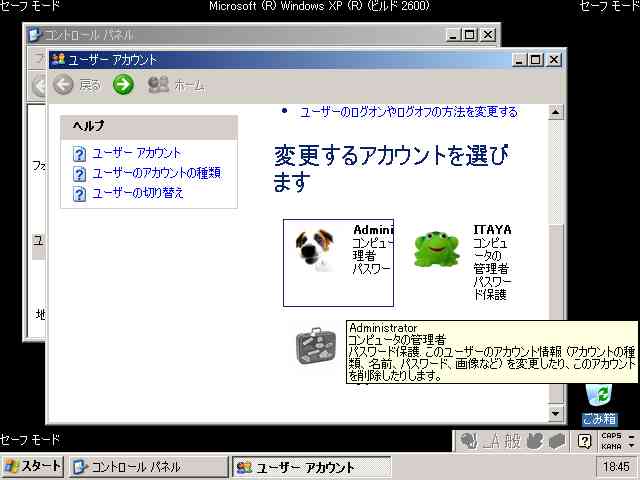The width and height of the screenshot is (640, 480).
Task: Open the ユーザーのアカウントの種類 help link
Action: coord(156,173)
